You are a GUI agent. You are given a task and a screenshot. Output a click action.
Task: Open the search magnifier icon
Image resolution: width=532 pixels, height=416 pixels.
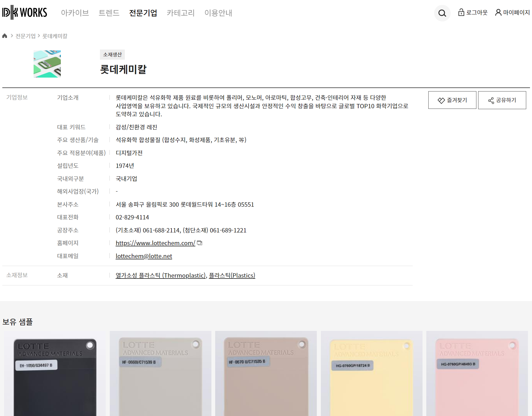coord(442,13)
